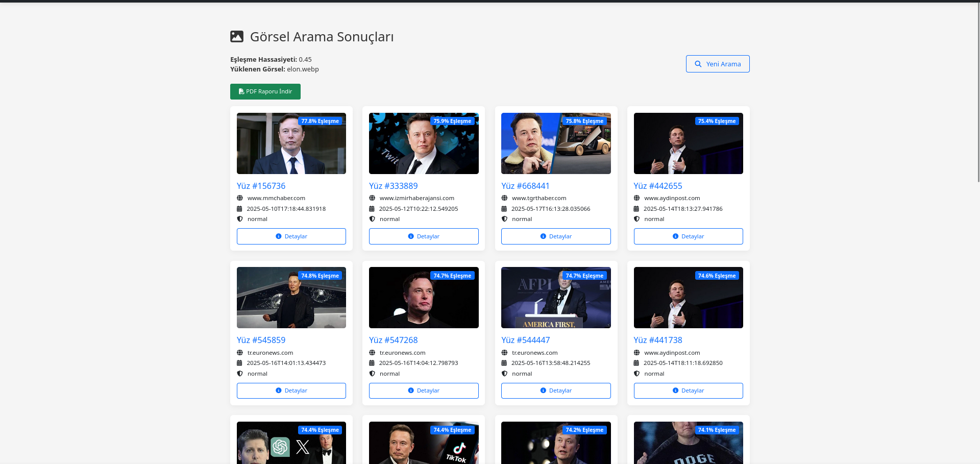Click the Yeni Arama button
This screenshot has height=464, width=980.
(718, 64)
